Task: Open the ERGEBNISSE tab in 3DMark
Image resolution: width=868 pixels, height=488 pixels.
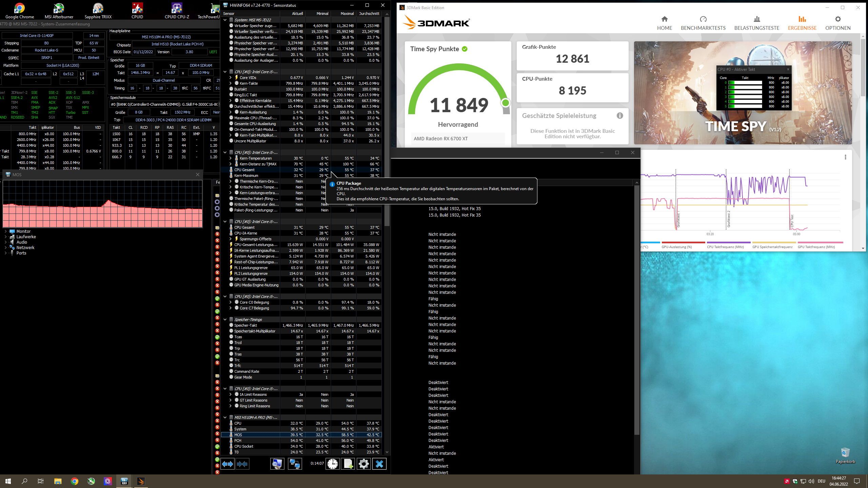Action: 802,23
